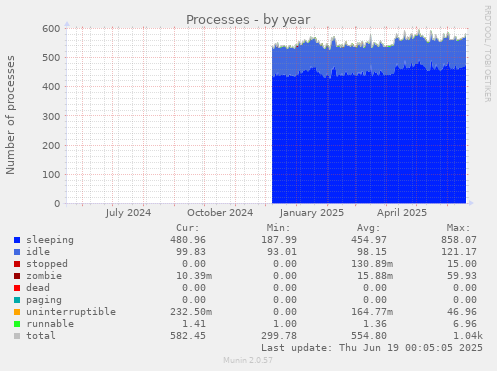Click the 'stopped' legend label
Screen dimensions: 497x371
(47, 264)
